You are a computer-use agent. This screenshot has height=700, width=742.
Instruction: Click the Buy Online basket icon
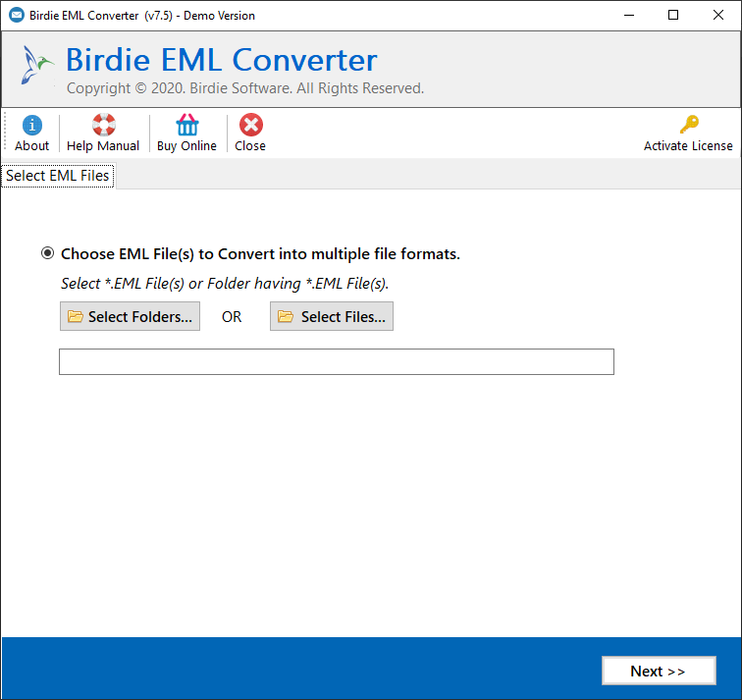[187, 125]
